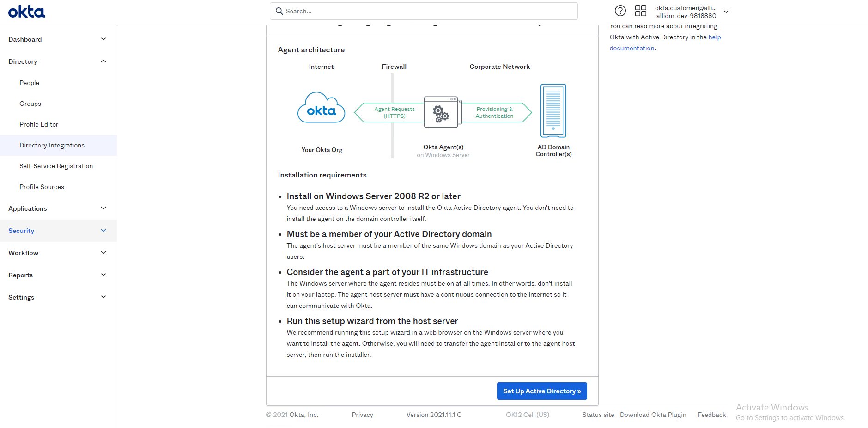Click 'Consider the agent a part of your IT infrastructure'

click(387, 272)
